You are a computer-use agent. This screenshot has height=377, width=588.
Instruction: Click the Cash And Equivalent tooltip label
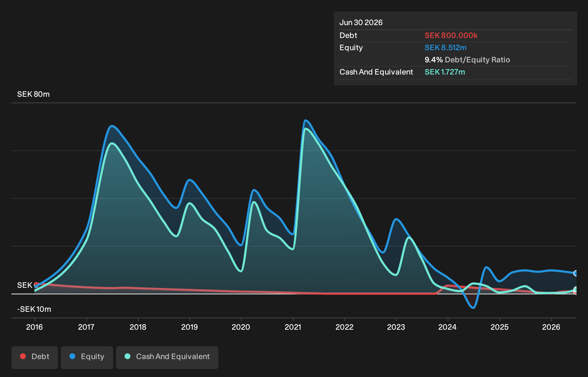(x=376, y=72)
